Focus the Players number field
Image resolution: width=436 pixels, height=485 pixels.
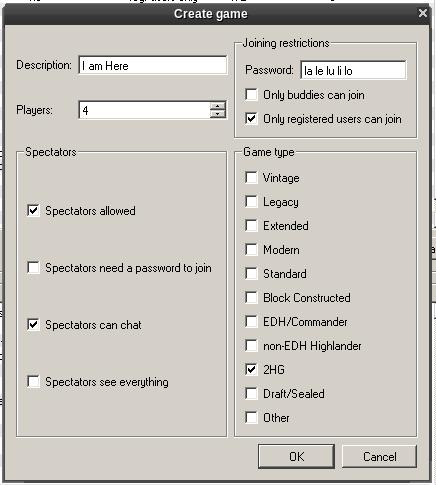point(144,110)
